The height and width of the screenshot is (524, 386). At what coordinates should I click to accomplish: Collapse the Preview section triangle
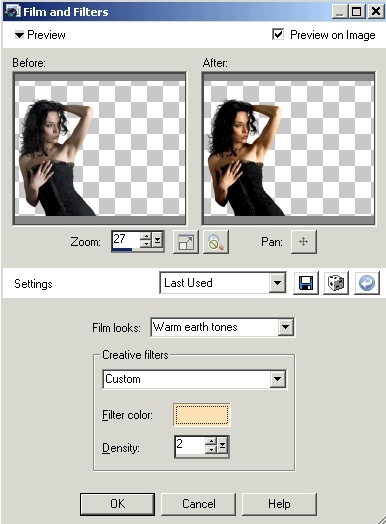(19, 35)
